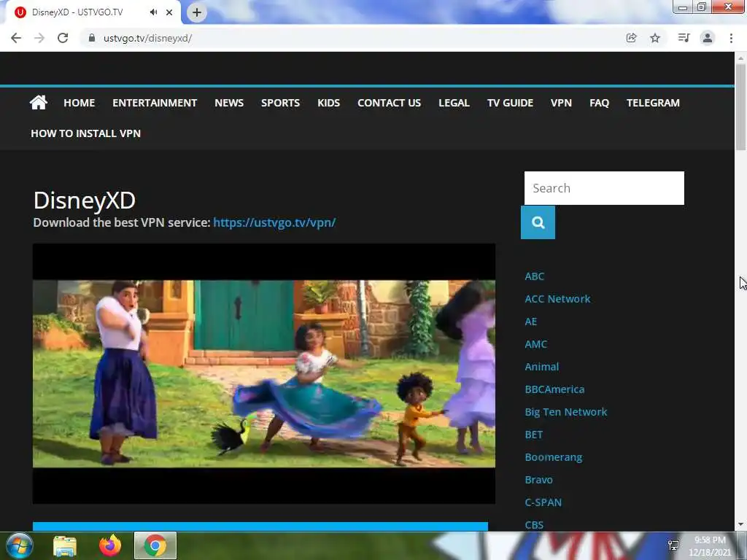Select the Animal channel link

[542, 367]
